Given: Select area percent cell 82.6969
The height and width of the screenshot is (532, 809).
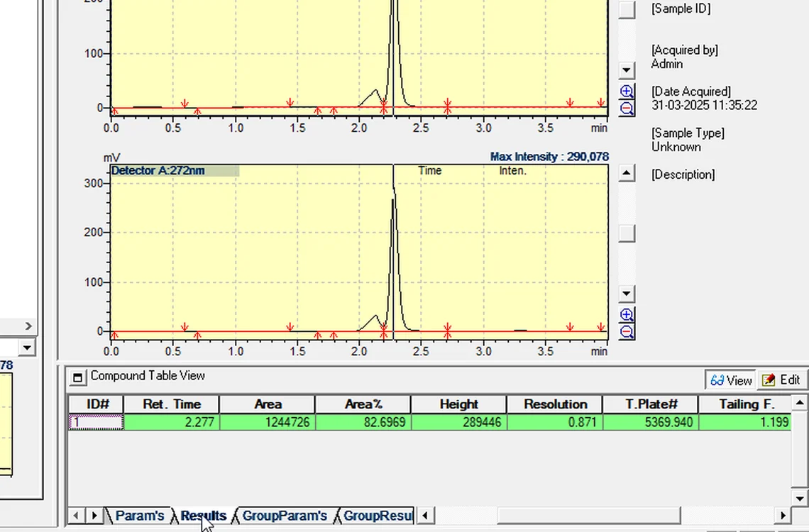Looking at the screenshot, I should [x=363, y=422].
